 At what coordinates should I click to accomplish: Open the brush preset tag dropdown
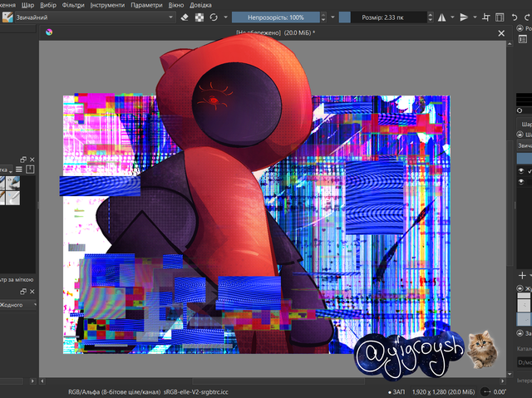[6, 170]
